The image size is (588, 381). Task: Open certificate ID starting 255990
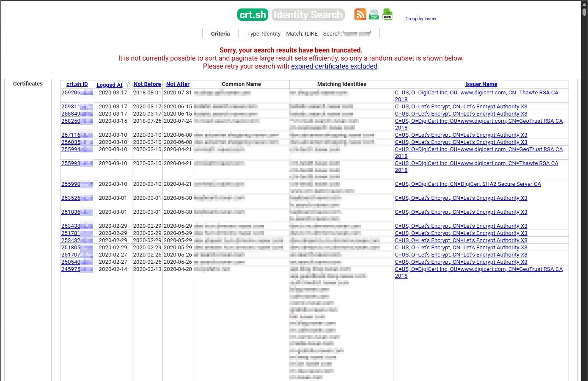point(77,184)
